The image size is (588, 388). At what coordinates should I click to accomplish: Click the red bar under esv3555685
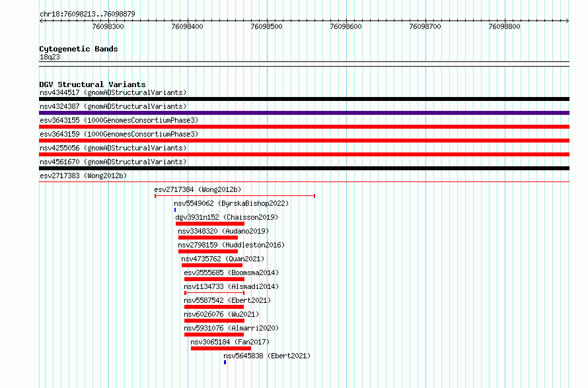point(214,279)
